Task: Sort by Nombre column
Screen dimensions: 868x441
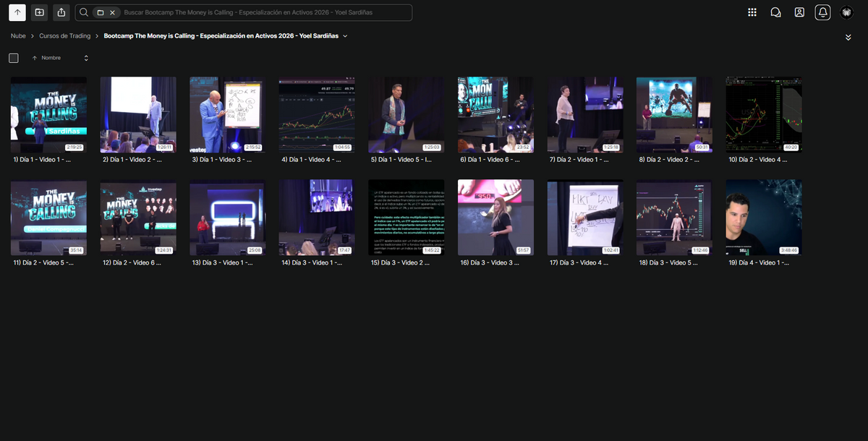Action: (51, 58)
